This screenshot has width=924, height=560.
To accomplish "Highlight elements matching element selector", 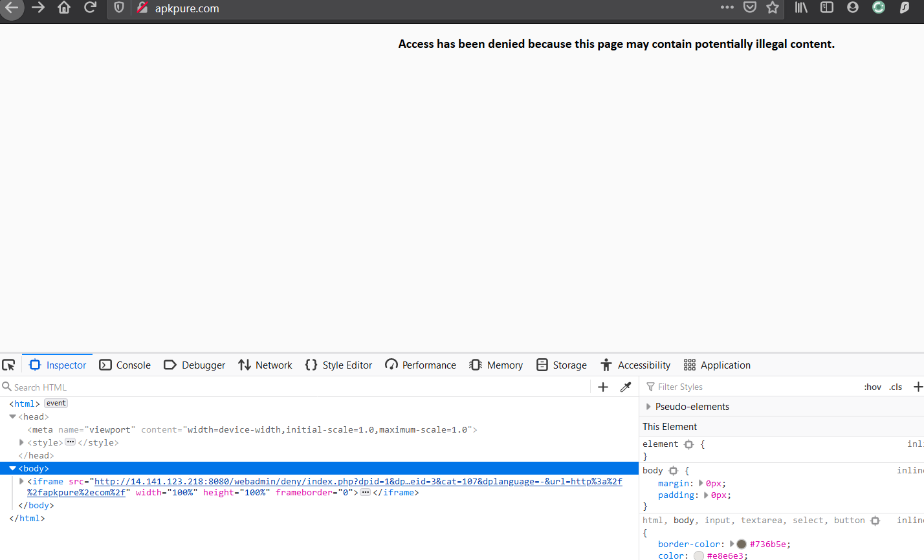I will (x=688, y=444).
